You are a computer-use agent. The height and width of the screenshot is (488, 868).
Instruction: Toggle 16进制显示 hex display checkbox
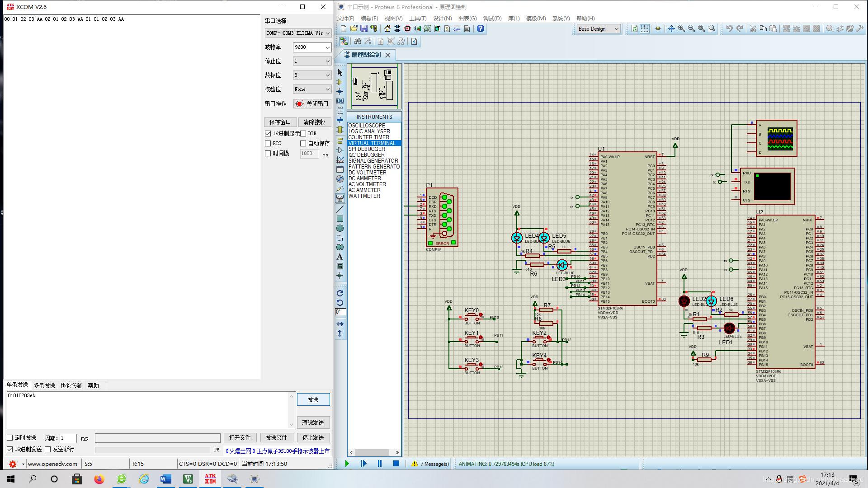pyautogui.click(x=268, y=134)
